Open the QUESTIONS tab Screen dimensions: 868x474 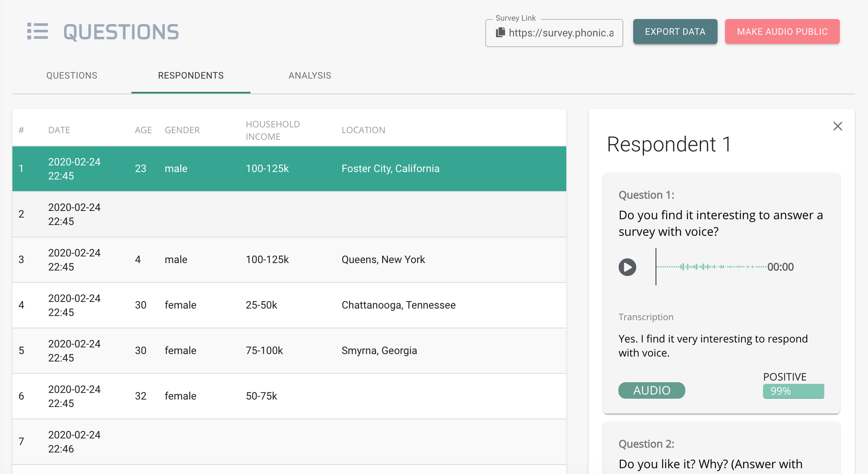[72, 75]
